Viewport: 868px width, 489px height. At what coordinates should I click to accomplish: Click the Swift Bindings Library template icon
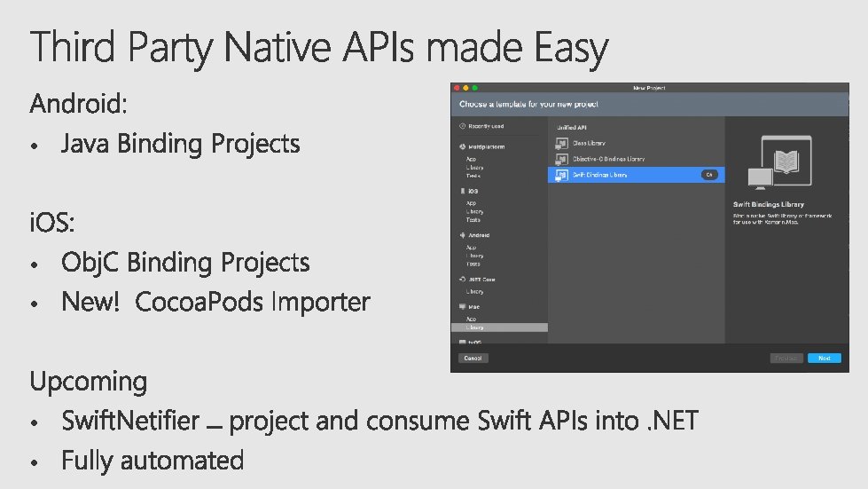tap(561, 175)
